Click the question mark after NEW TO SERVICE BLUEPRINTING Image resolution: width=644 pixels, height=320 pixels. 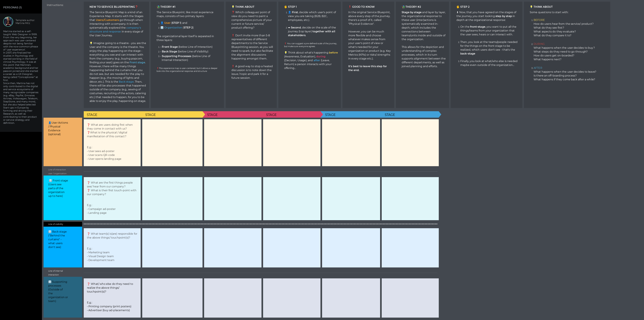pyautogui.click(x=136, y=7)
